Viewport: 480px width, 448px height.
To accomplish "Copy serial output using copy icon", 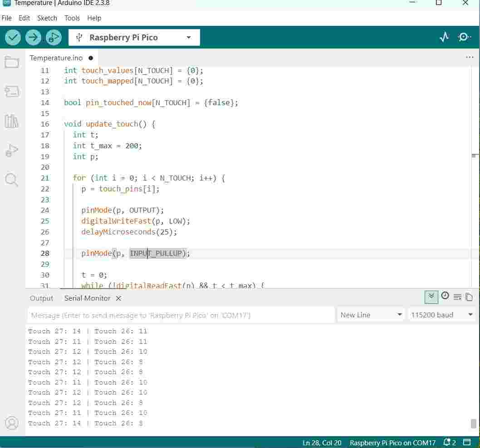I will tap(469, 297).
